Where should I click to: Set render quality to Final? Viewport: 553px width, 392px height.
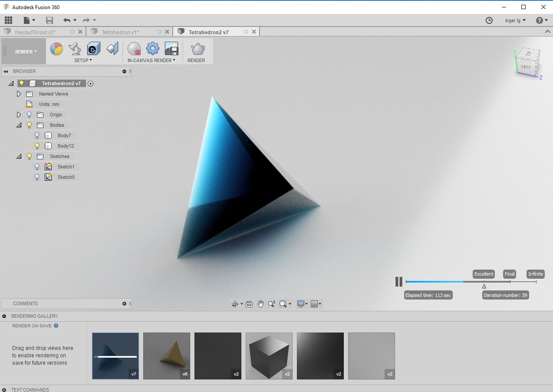[510, 274]
